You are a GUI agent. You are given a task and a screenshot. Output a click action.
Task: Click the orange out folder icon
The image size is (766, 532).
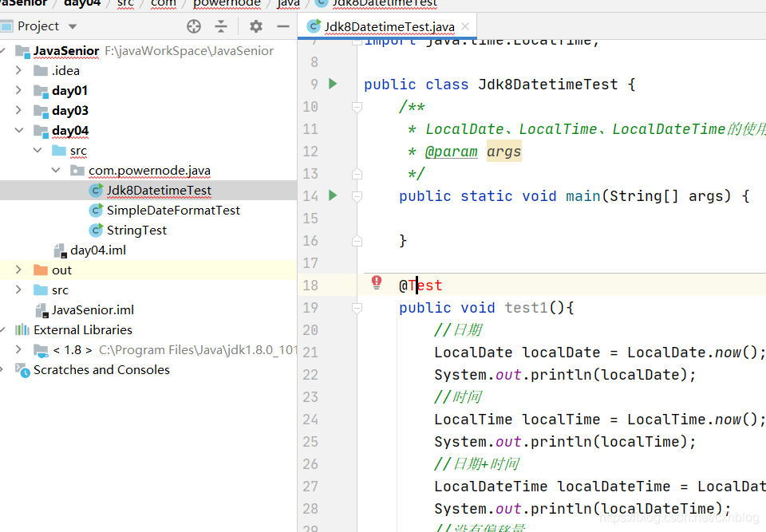pos(41,270)
